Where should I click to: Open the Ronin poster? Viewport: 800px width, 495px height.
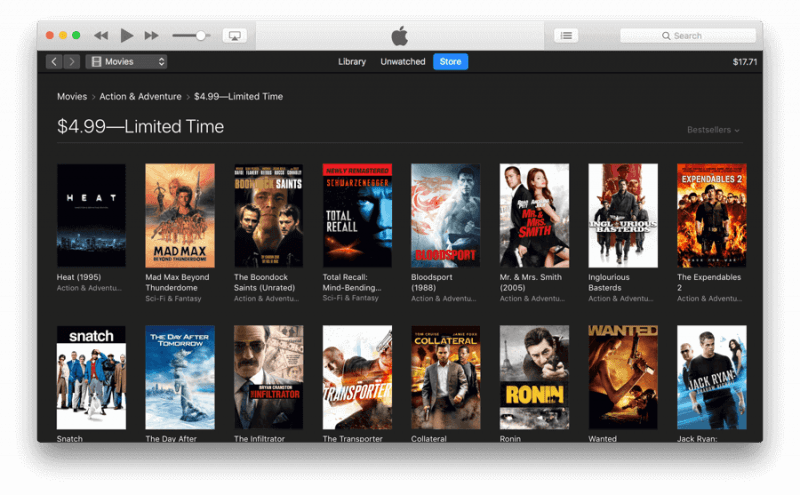[x=534, y=378]
